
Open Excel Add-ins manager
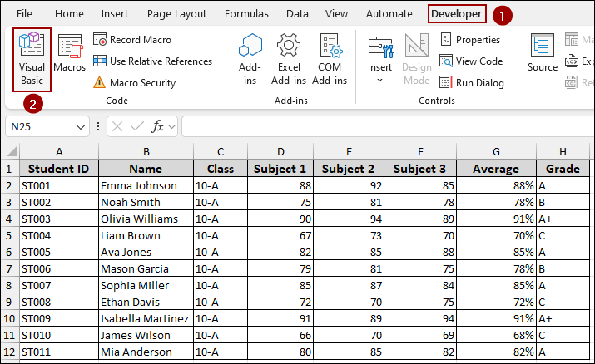(x=289, y=58)
